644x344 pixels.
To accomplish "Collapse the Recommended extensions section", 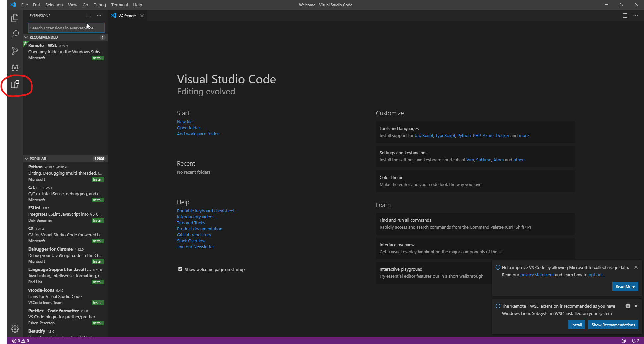I will coord(26,37).
